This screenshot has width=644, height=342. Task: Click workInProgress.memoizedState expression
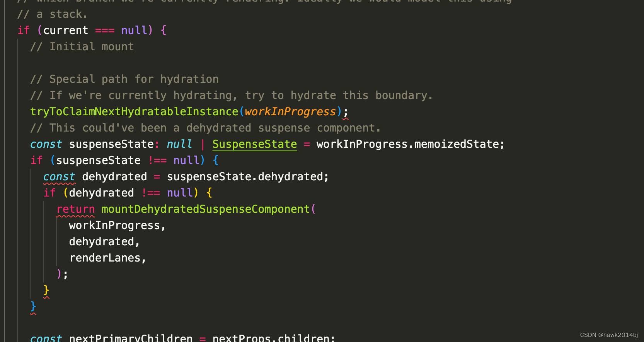click(x=408, y=144)
